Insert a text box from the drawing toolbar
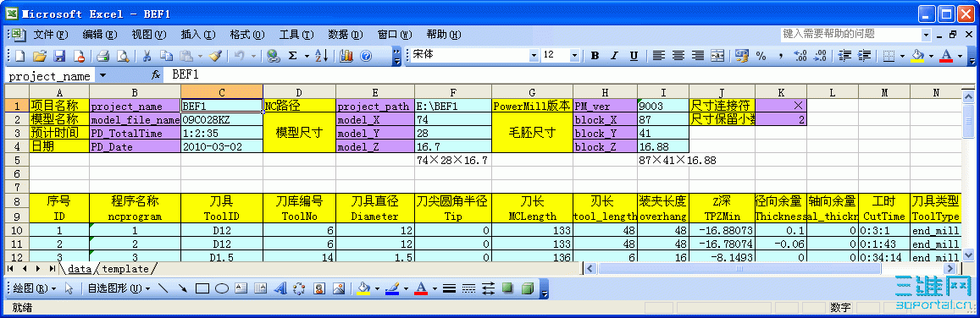This screenshot has height=318, width=980. (241, 288)
